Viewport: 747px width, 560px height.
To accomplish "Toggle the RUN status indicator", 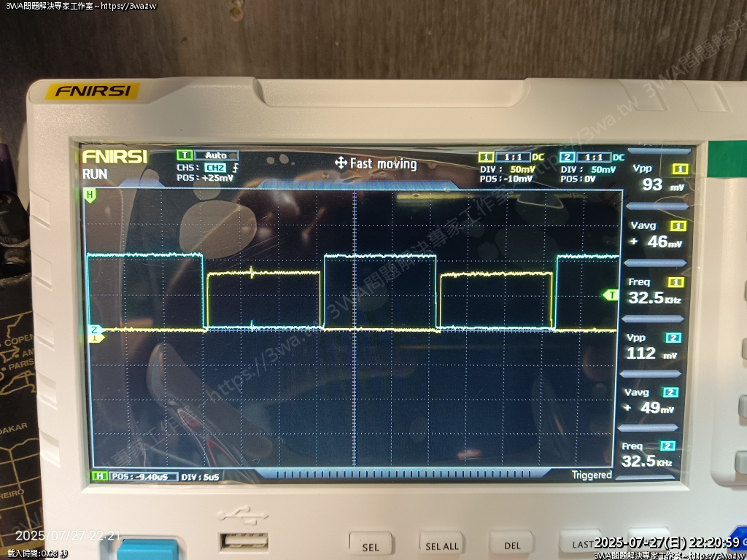I will tap(96, 174).
